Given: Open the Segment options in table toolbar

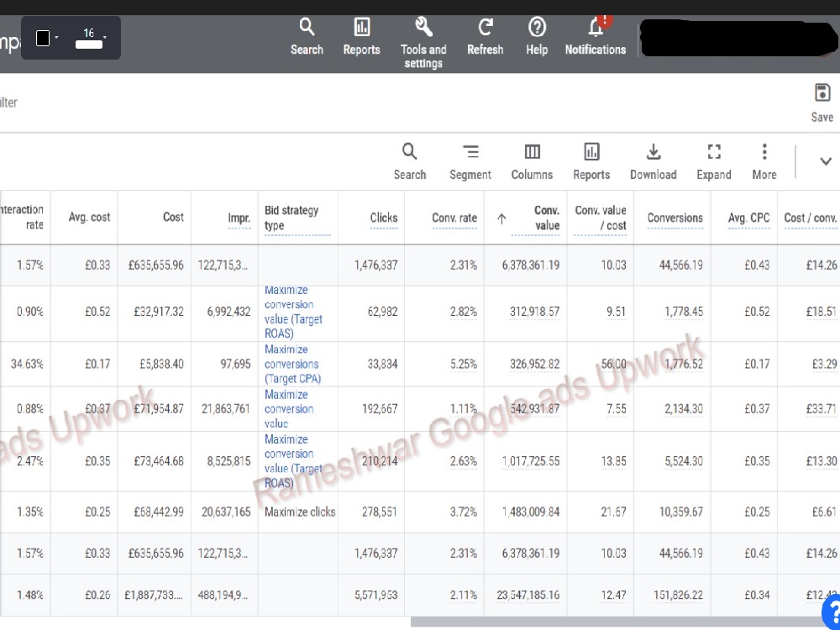Looking at the screenshot, I should 470,161.
